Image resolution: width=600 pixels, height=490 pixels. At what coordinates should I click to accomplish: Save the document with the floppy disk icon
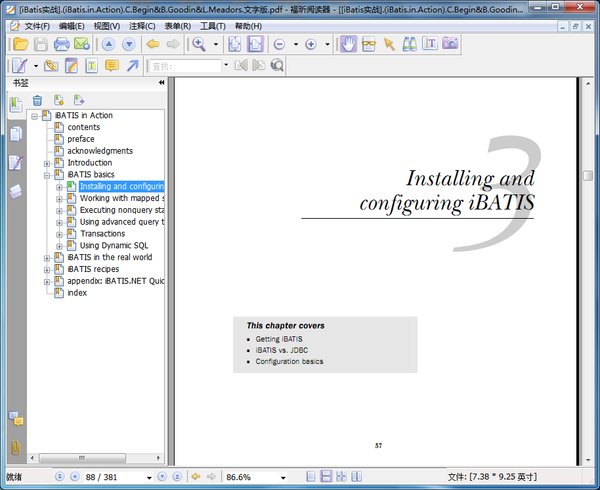pos(41,44)
